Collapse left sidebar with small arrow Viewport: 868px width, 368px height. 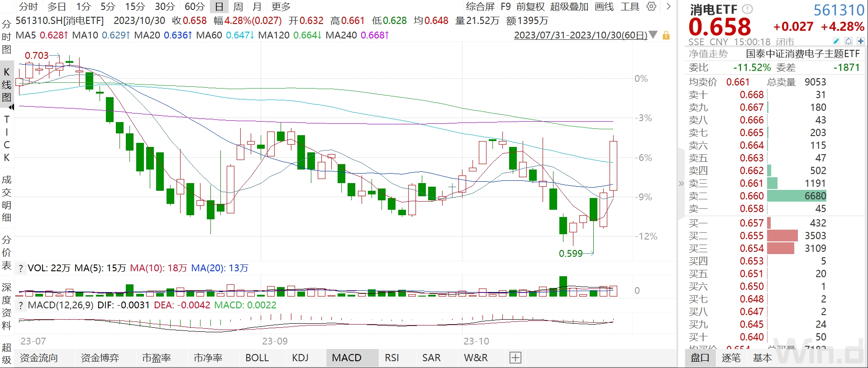pyautogui.click(x=11, y=107)
